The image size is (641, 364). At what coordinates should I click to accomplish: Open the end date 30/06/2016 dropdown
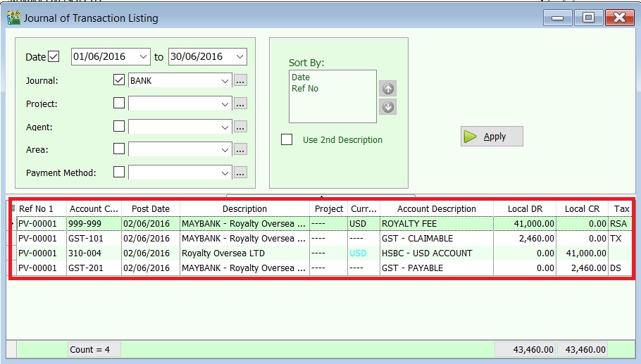239,57
